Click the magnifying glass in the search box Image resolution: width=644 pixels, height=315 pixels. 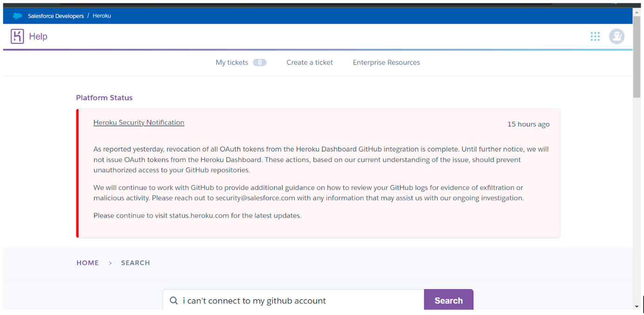(173, 300)
